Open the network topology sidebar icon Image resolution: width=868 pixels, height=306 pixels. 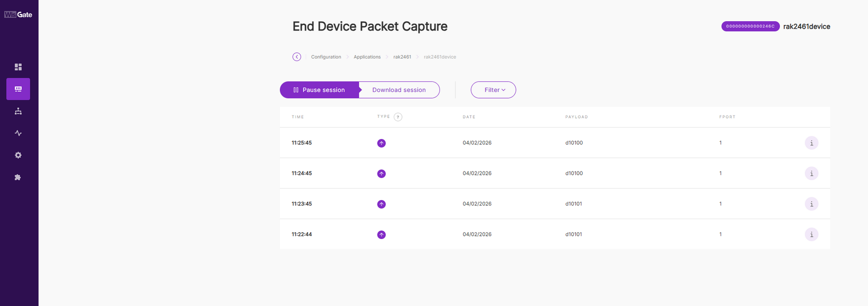coord(18,111)
